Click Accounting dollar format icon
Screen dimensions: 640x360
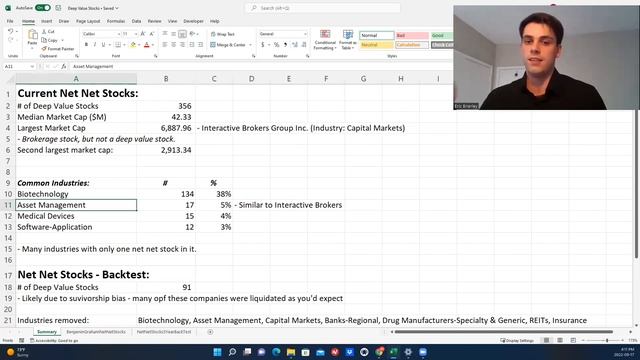263,44
